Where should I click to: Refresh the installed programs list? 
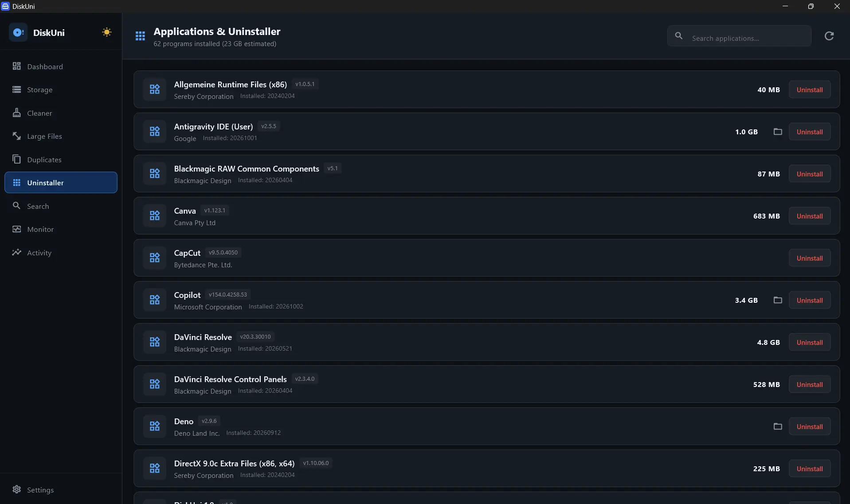(829, 36)
